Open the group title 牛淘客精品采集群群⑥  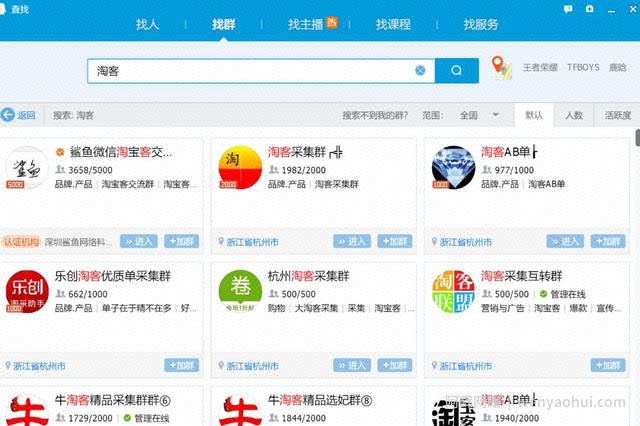[x=113, y=400]
